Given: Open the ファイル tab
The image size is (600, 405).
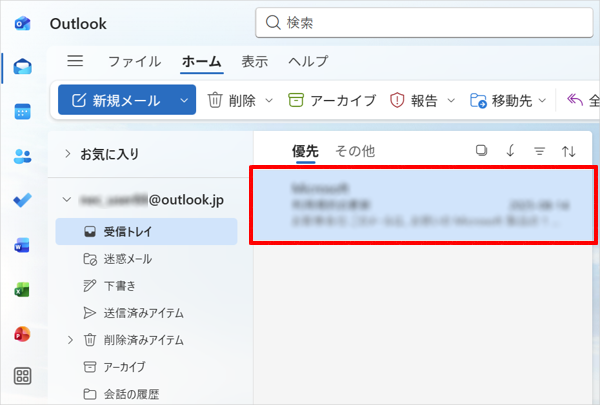Looking at the screenshot, I should tap(134, 61).
